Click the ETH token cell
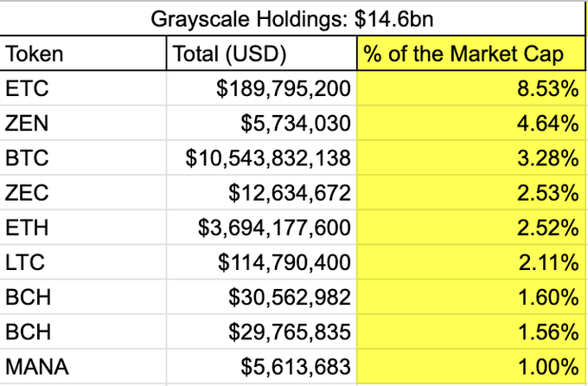This screenshot has height=386, width=588. click(x=83, y=228)
